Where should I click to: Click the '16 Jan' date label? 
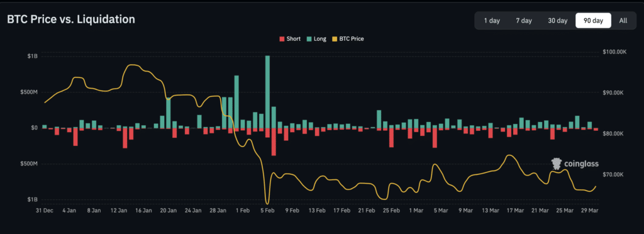click(144, 210)
